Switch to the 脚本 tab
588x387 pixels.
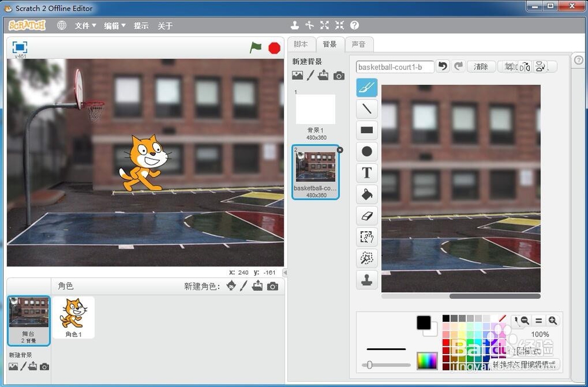click(x=301, y=44)
